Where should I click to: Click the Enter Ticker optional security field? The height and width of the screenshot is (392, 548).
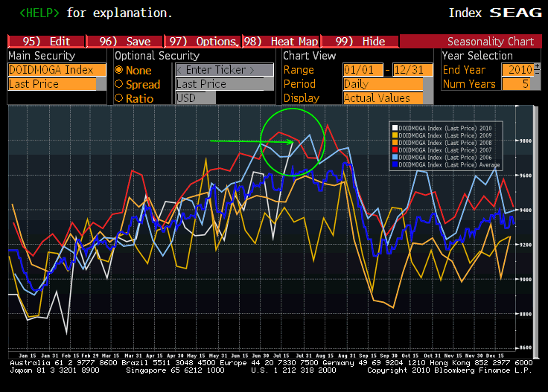coord(225,70)
